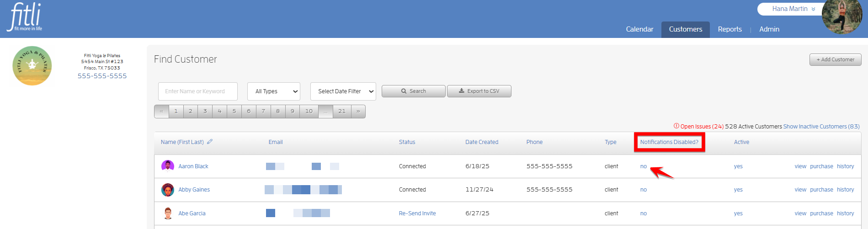This screenshot has height=229, width=868.
Task: Click purchase for Aaron Black
Action: [821, 166]
